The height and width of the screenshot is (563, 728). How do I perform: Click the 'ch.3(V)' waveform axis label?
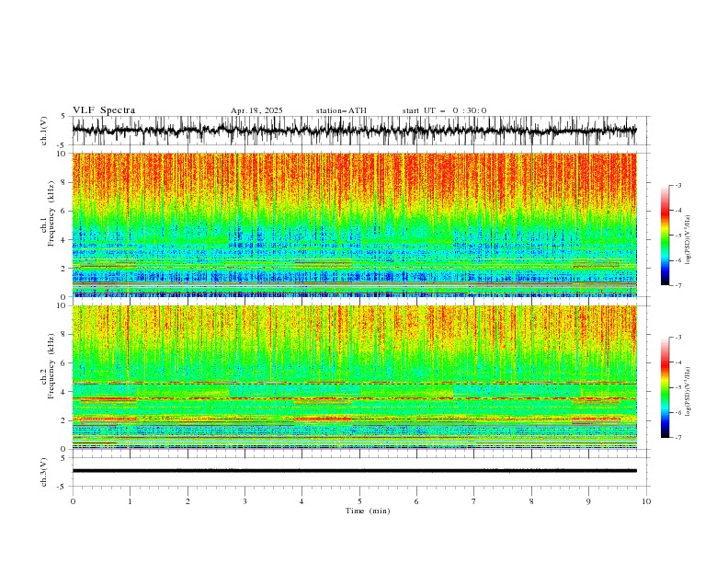tap(44, 472)
